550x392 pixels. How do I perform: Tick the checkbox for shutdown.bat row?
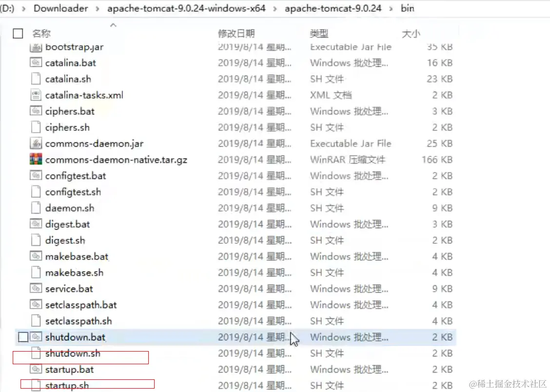pos(23,337)
